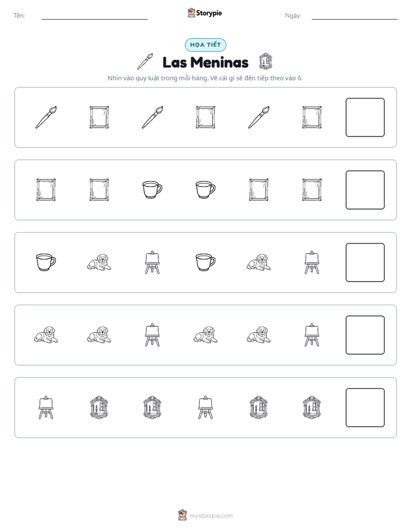This screenshot has height=532, width=411.
Task: Click the Ngày date line field
Action: pyautogui.click(x=355, y=16)
